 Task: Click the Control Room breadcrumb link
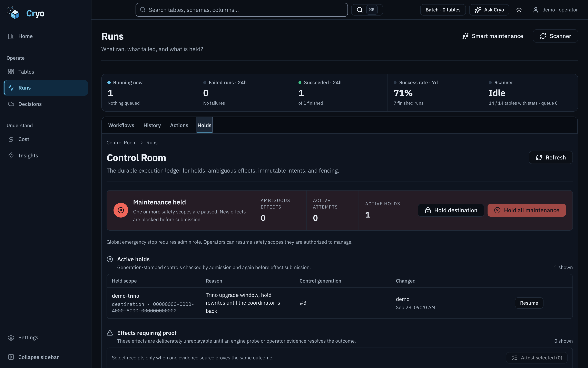tap(121, 143)
